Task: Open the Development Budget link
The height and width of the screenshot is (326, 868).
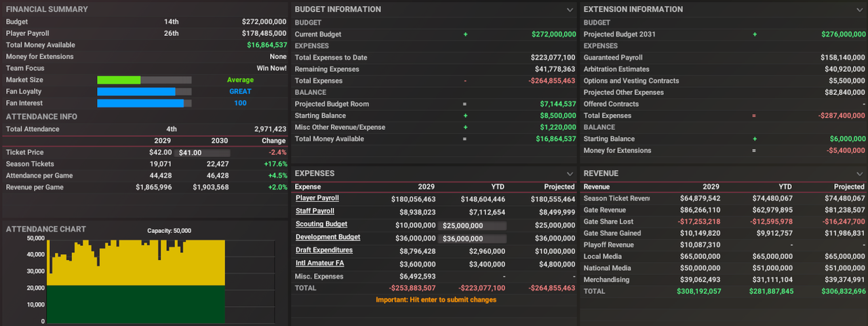Action: coord(328,237)
